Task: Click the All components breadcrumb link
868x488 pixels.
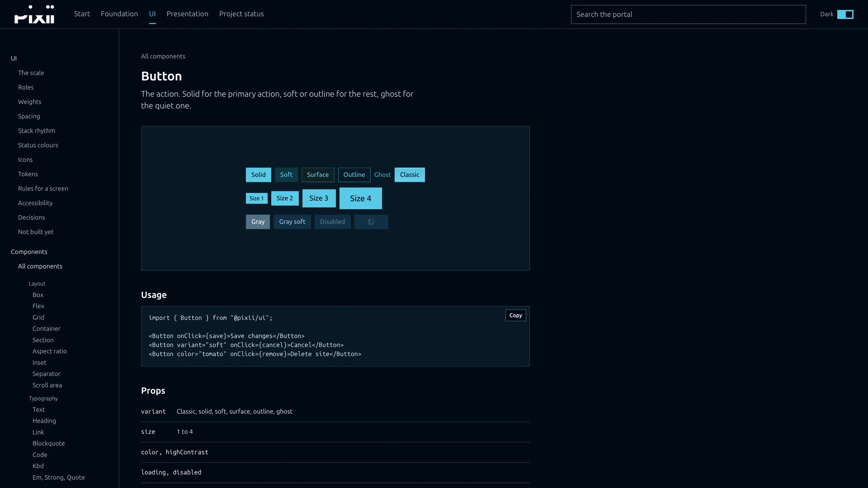Action: (x=163, y=56)
